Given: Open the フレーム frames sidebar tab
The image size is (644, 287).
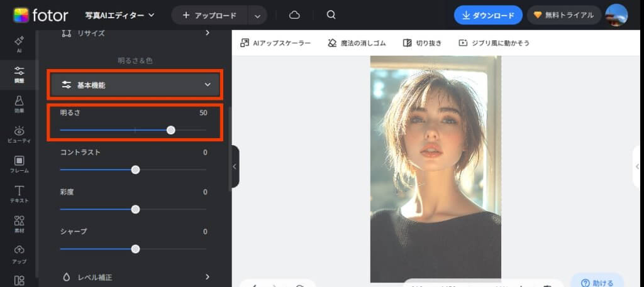Looking at the screenshot, I should (19, 165).
